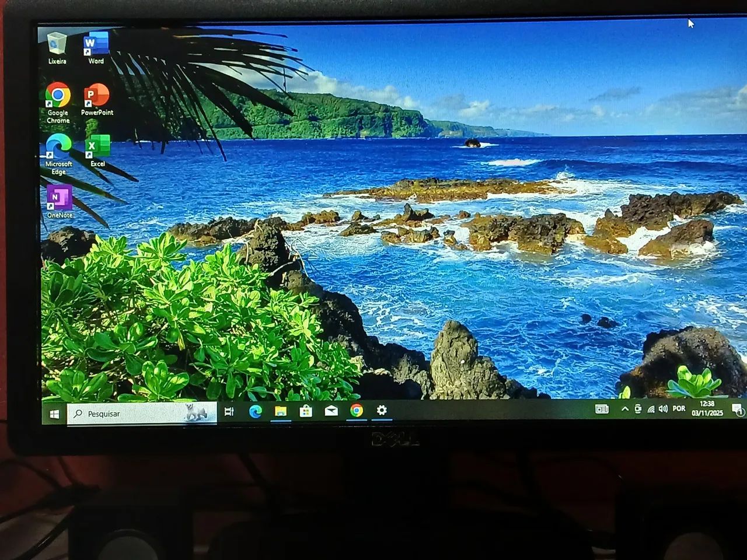Expand the hidden system tray icons
This screenshot has height=560, width=747.
coord(624,409)
